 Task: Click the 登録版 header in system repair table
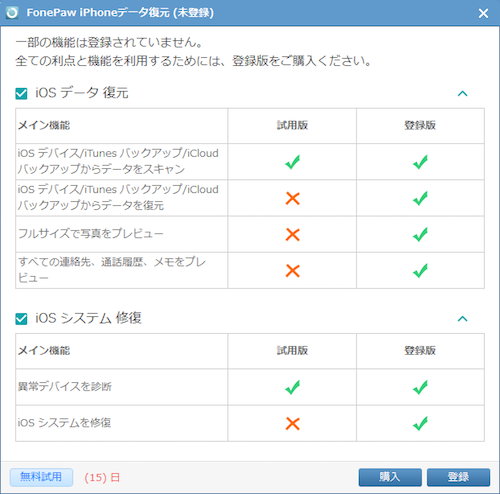click(420, 350)
